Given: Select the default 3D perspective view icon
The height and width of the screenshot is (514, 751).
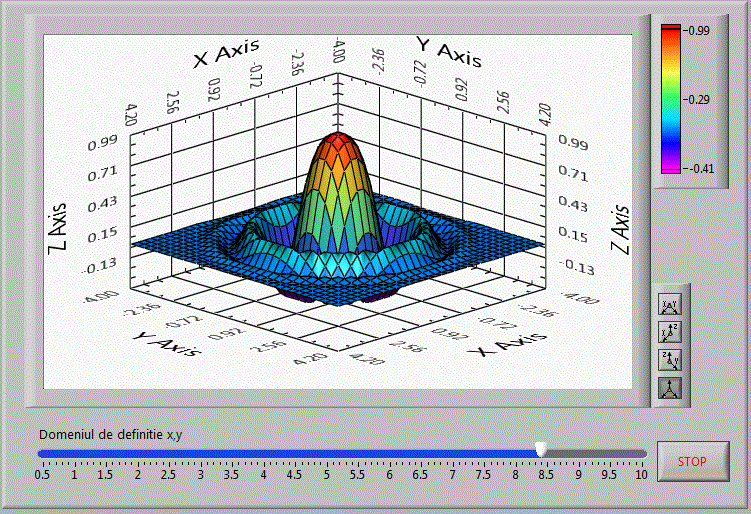Looking at the screenshot, I should coord(669,387).
